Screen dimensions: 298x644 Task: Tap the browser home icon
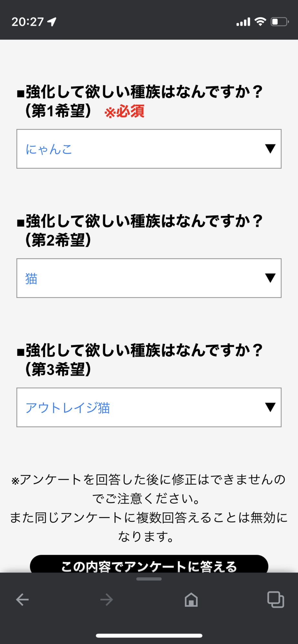click(x=191, y=600)
